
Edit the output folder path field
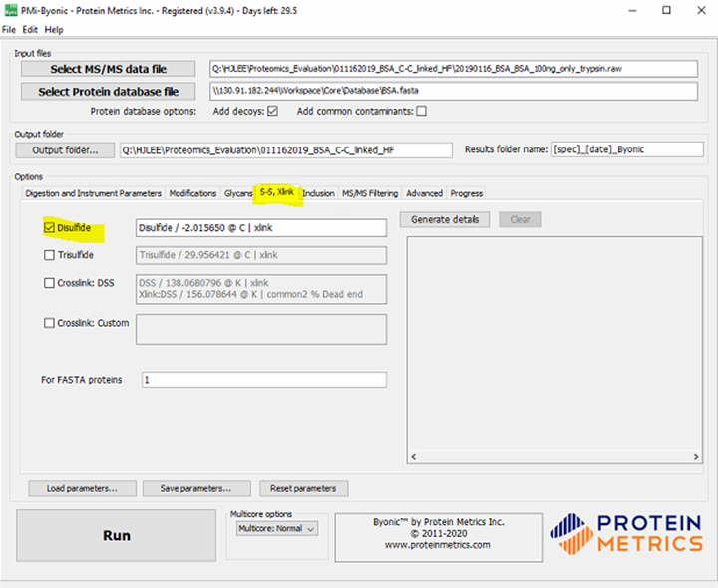point(286,150)
